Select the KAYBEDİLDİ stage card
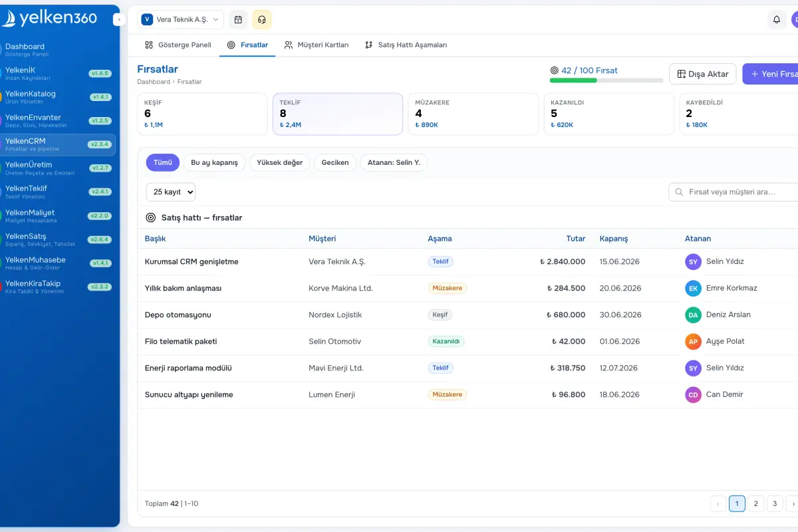 pos(738,114)
